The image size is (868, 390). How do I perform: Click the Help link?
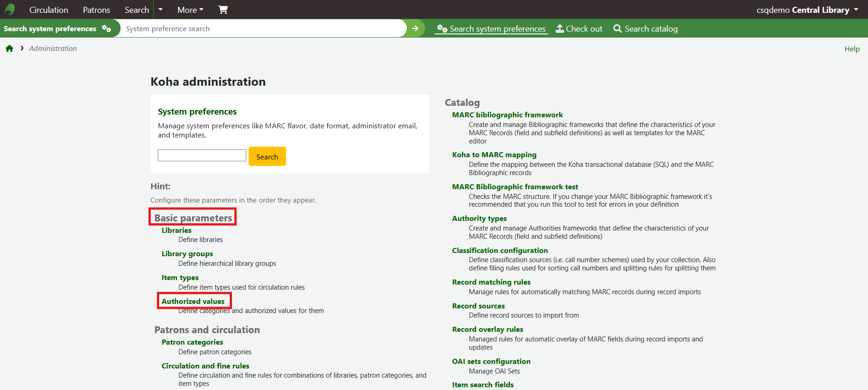(x=851, y=49)
